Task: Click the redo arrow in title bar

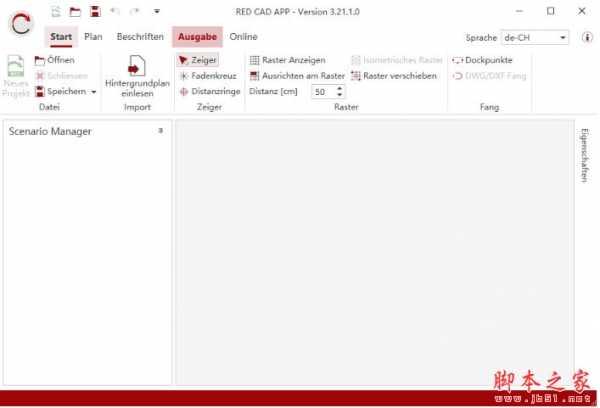Action: [x=134, y=11]
